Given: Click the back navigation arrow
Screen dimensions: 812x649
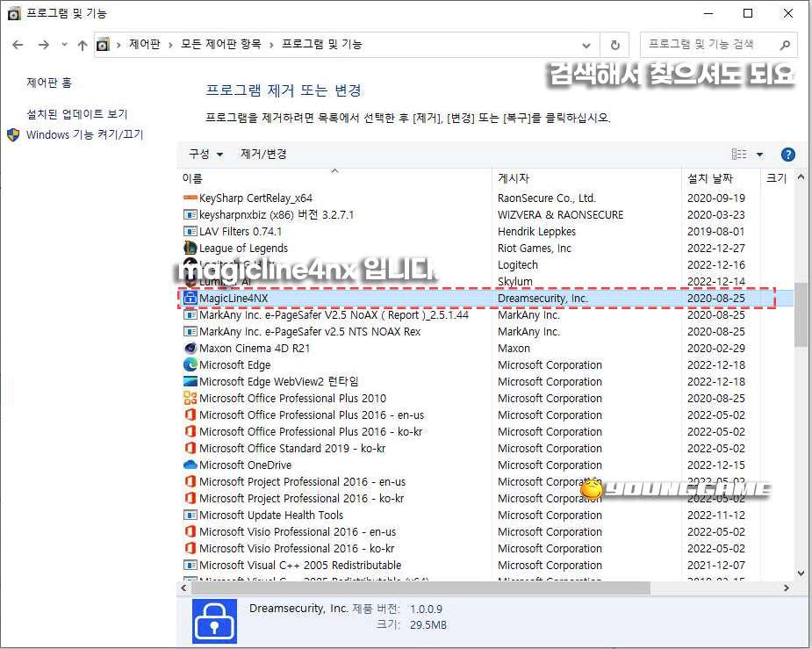Looking at the screenshot, I should coord(18,45).
